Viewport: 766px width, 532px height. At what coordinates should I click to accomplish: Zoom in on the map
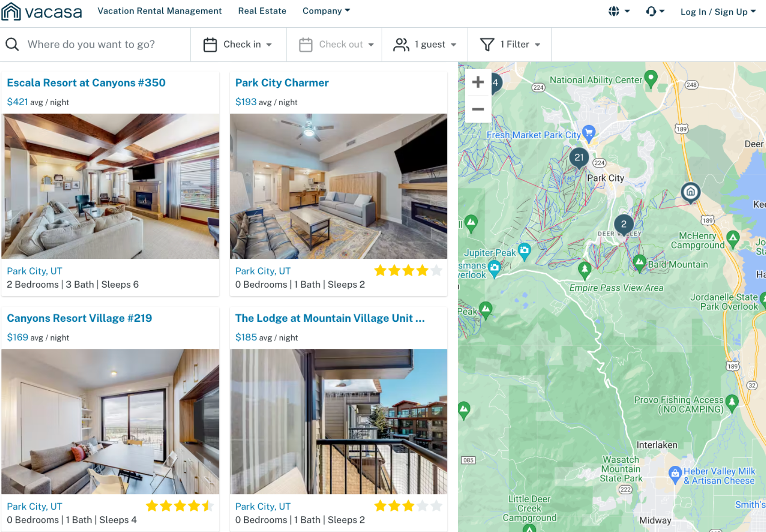[478, 82]
